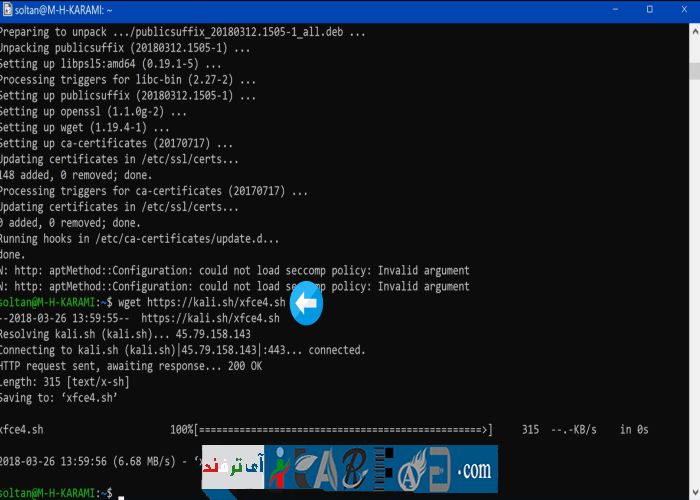This screenshot has height=500, width=700.
Task: Click the 'Running hooks' output line
Action: click(140, 239)
